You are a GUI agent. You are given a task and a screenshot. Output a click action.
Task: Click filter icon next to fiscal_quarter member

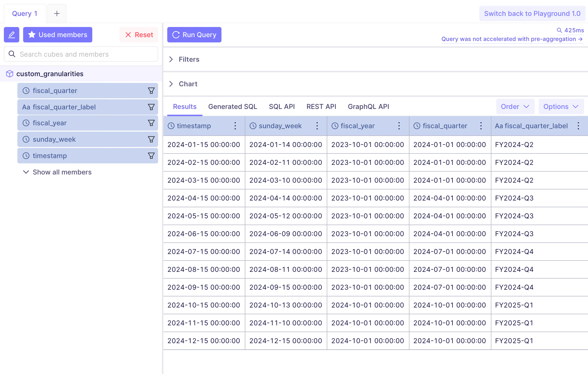(151, 91)
